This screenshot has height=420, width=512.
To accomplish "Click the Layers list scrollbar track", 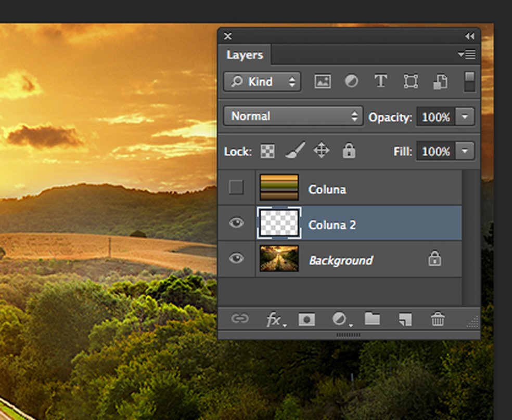I will click(471, 237).
